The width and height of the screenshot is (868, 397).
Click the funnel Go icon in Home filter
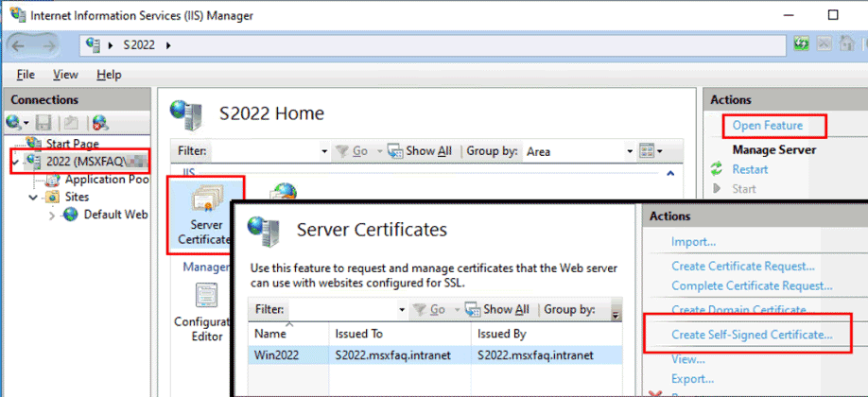(342, 150)
